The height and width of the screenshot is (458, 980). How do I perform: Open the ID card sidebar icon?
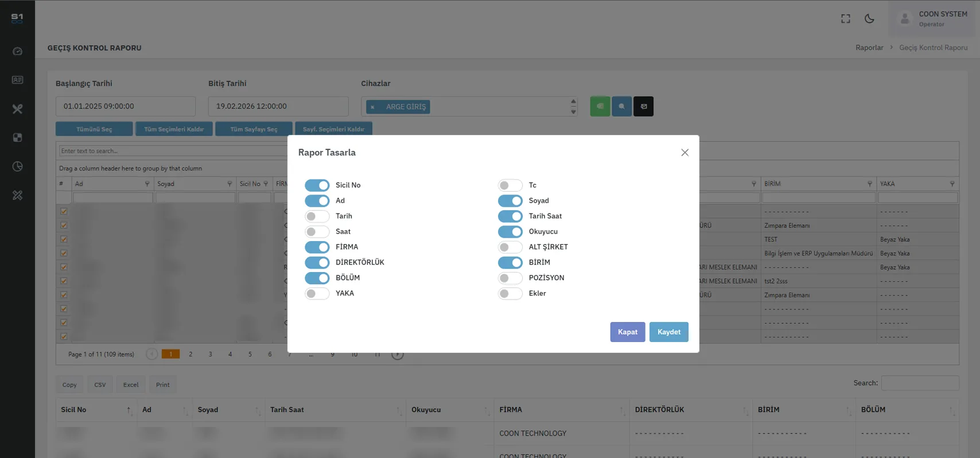point(17,80)
